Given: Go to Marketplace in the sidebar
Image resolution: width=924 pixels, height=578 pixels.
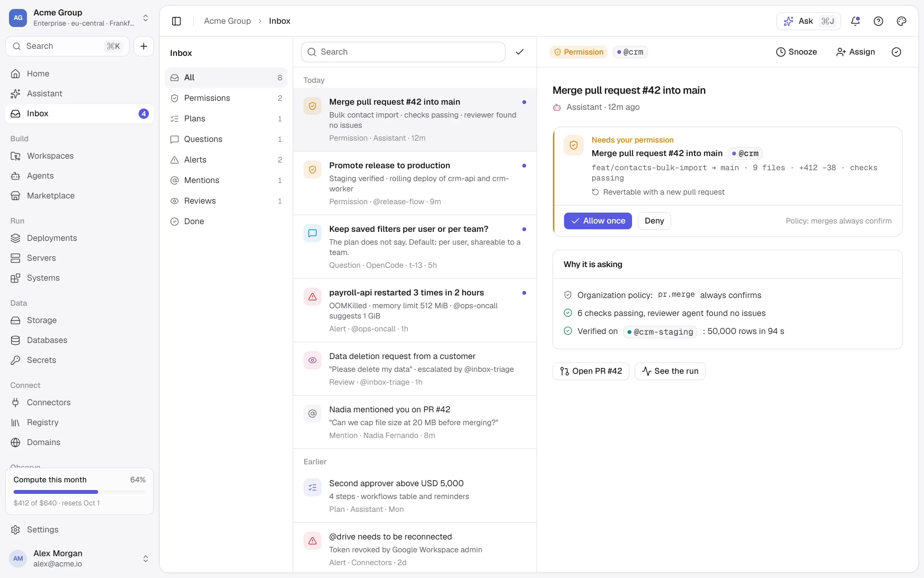Looking at the screenshot, I should (80, 196).
